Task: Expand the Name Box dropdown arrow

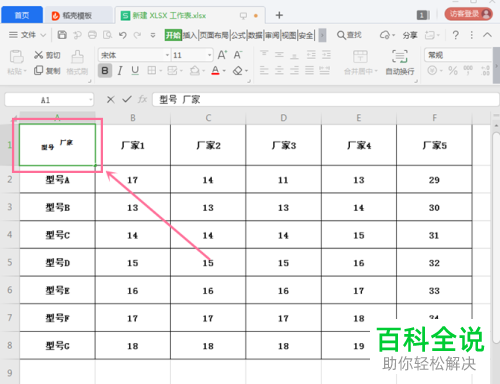Action: [90, 100]
